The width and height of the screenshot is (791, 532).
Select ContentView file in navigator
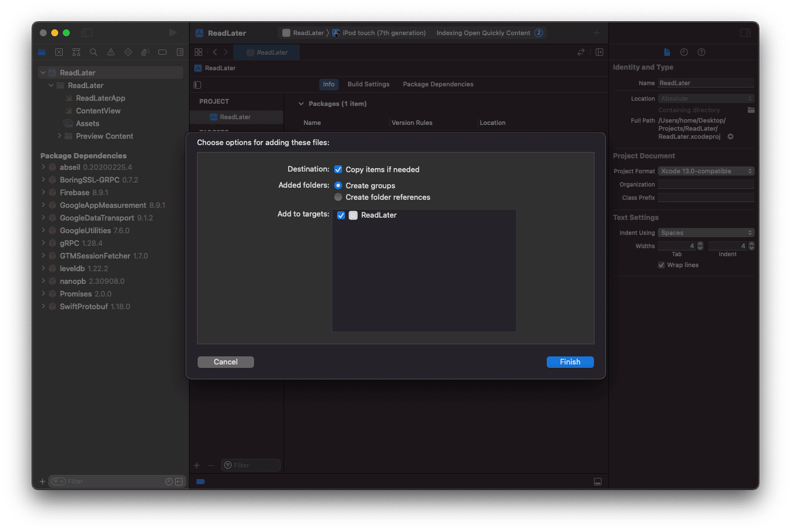pyautogui.click(x=98, y=111)
